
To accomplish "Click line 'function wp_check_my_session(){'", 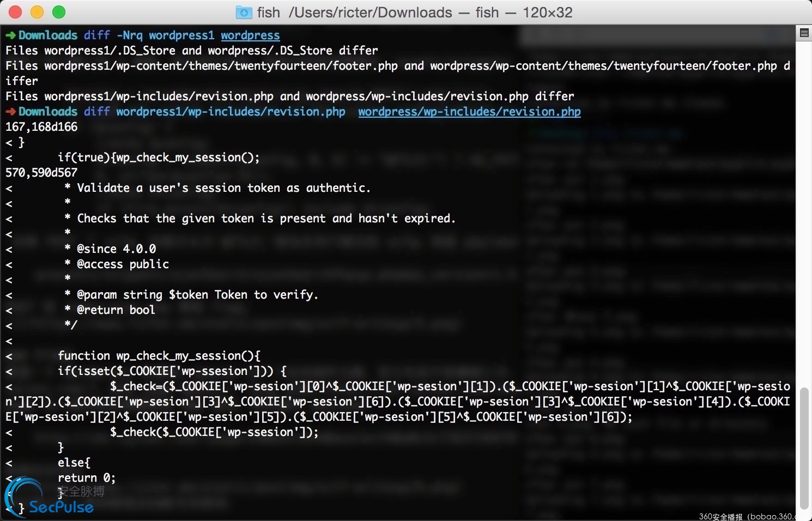I will pos(159,356).
